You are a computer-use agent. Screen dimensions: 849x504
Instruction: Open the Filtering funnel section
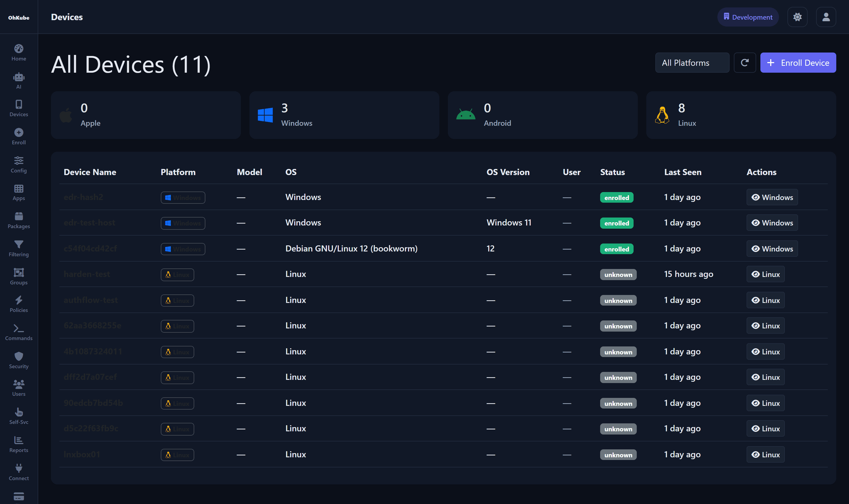click(x=19, y=249)
